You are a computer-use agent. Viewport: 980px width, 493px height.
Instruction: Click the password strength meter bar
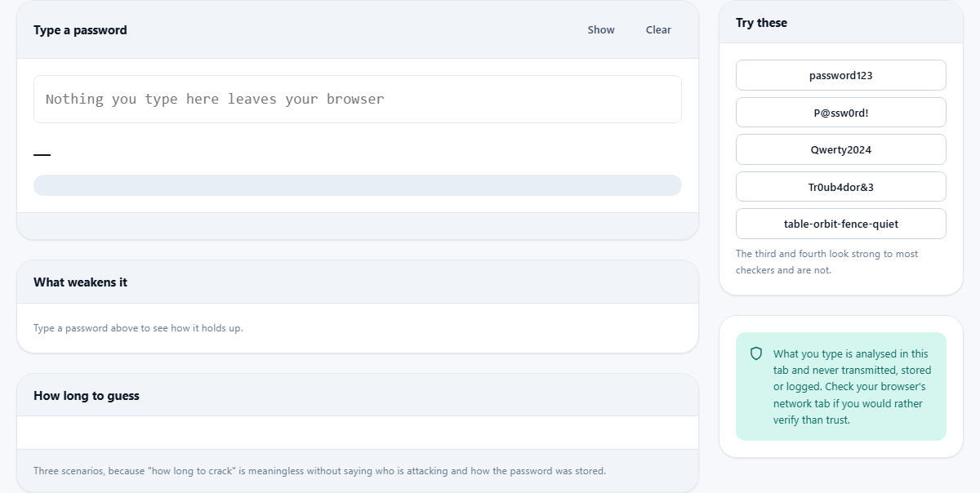(x=358, y=185)
